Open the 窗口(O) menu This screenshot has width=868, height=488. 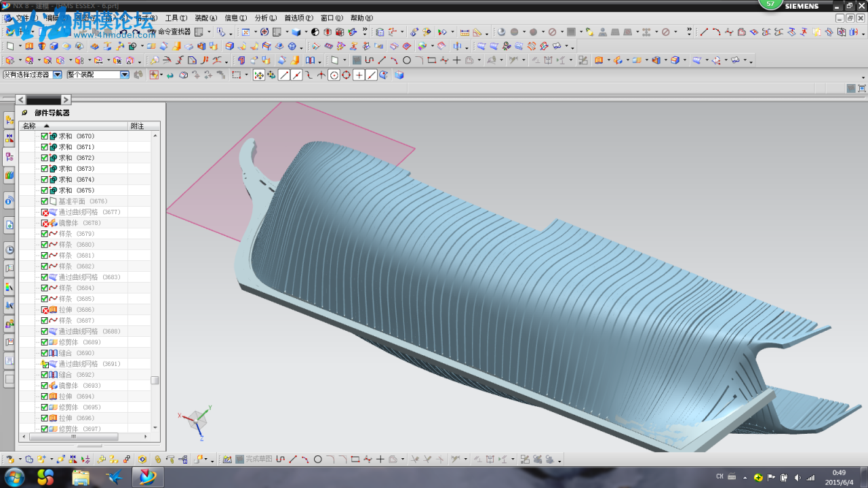[332, 18]
